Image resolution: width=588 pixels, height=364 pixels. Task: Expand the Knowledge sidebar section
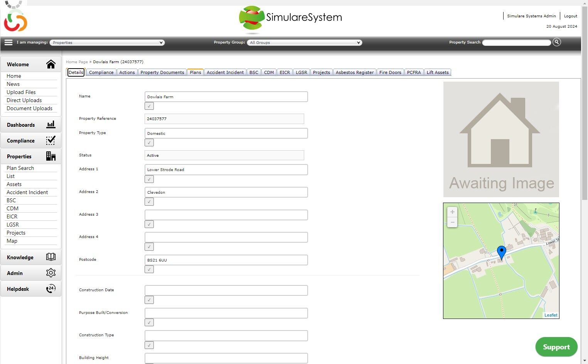click(x=31, y=257)
